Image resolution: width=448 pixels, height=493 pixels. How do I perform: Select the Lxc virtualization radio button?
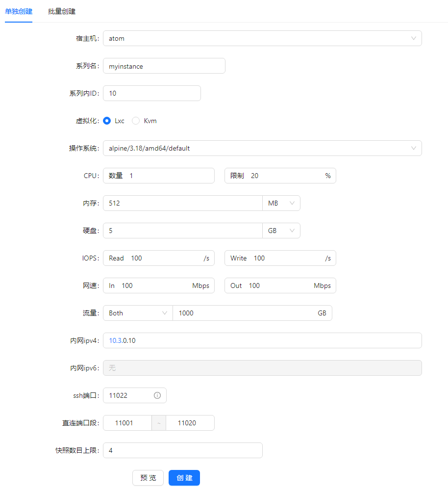pos(107,121)
